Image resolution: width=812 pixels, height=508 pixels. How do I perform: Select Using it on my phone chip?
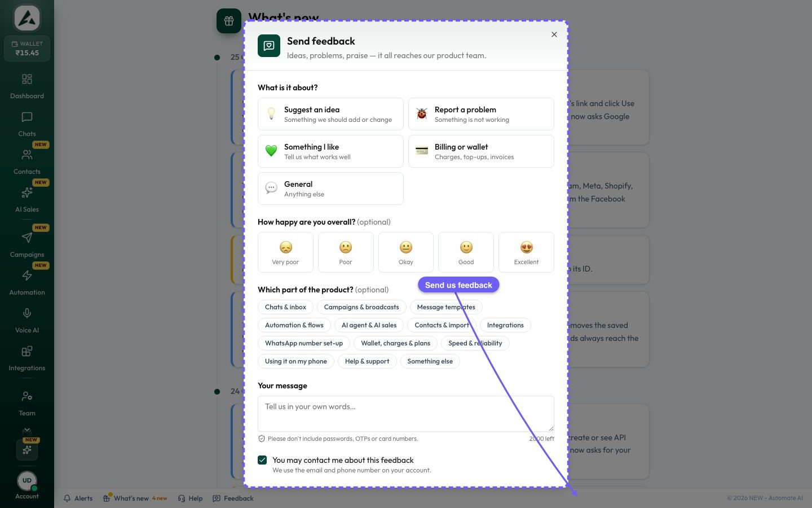[x=296, y=361]
